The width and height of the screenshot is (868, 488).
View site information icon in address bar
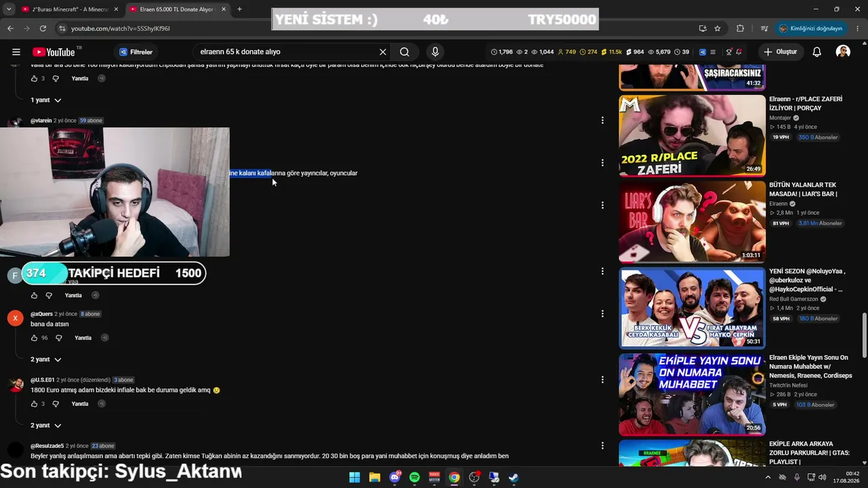point(62,28)
